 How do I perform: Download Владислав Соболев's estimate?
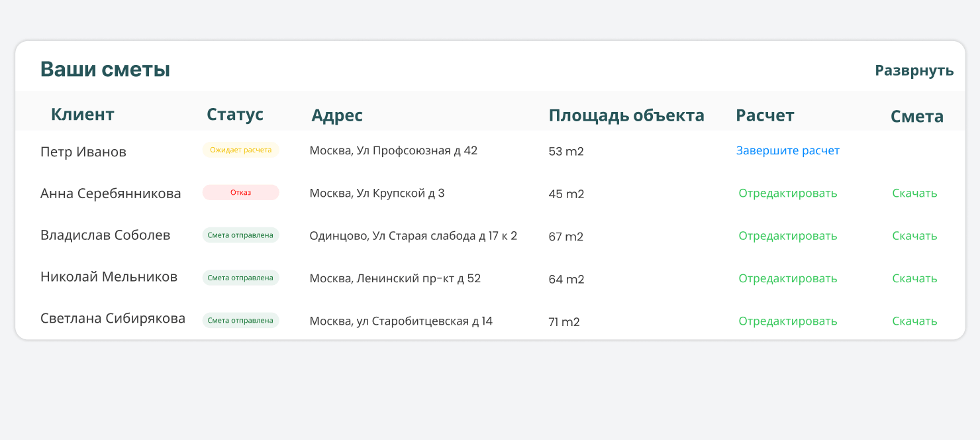(914, 235)
